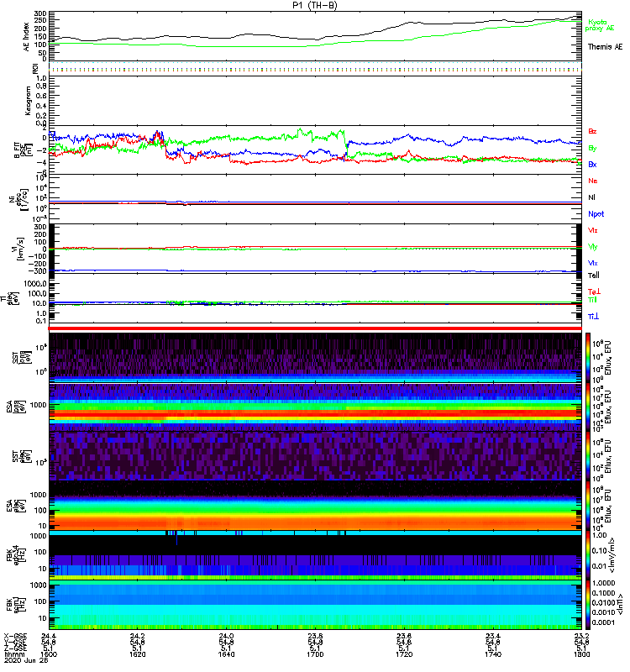This screenshot has height=672, width=630.
Task: Click the 1800 time tick label
Action: (x=581, y=654)
